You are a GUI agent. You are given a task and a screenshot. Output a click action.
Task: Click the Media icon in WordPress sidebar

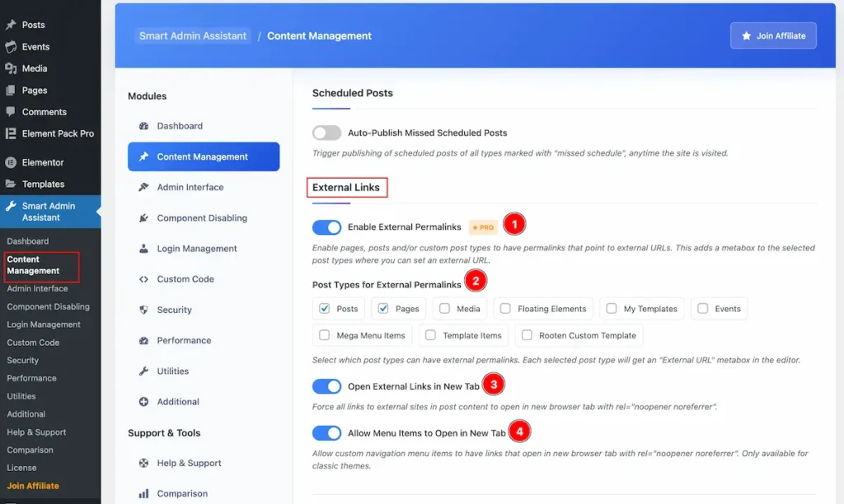click(11, 68)
